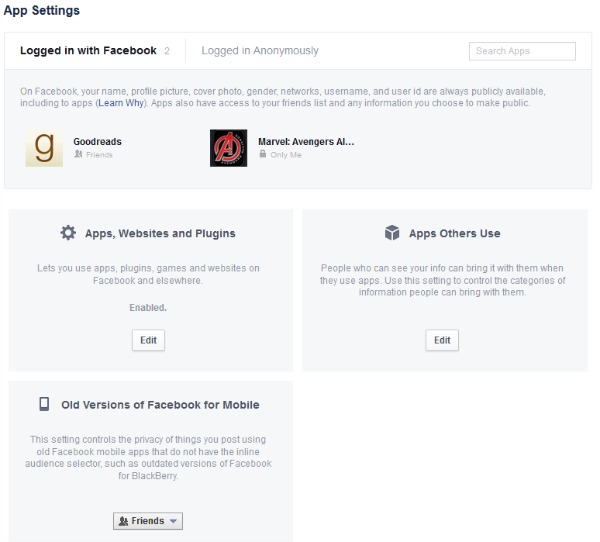Click the lock icon under Marvel Avengers
This screenshot has height=542, width=600.
tap(262, 154)
